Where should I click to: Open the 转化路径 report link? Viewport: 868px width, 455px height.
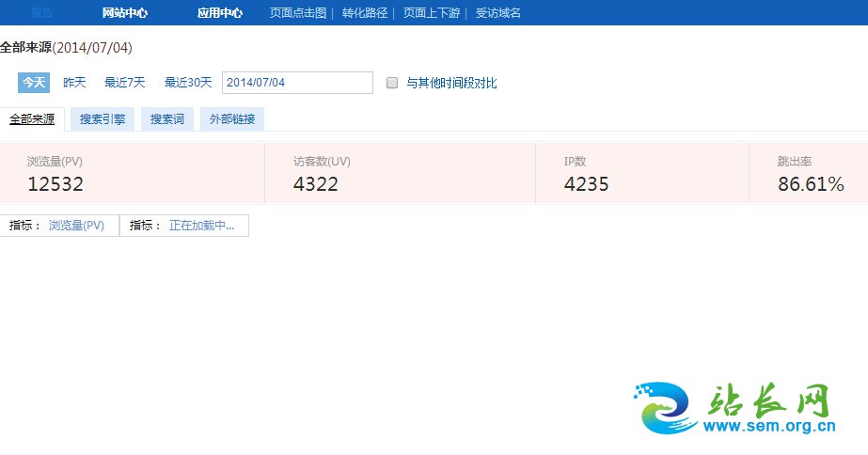click(365, 13)
